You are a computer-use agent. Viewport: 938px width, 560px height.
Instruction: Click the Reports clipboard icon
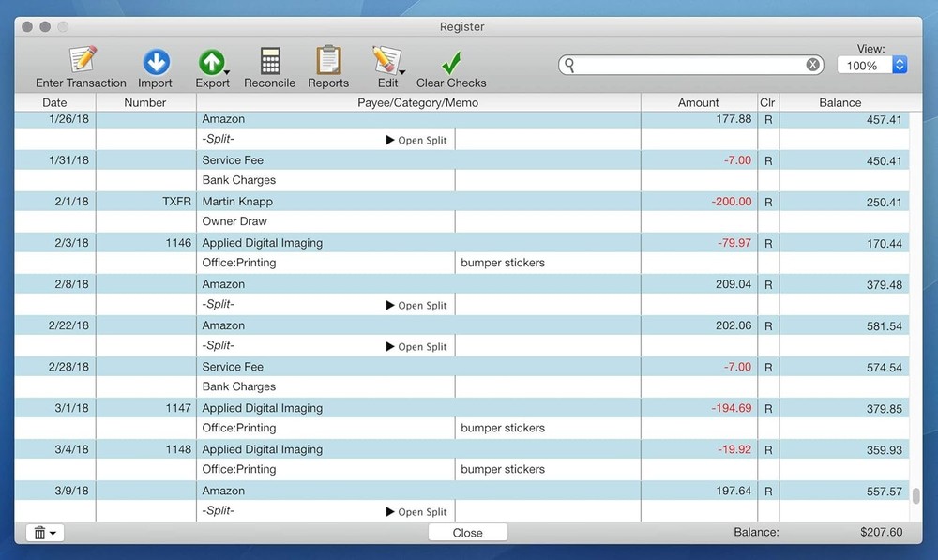point(327,58)
